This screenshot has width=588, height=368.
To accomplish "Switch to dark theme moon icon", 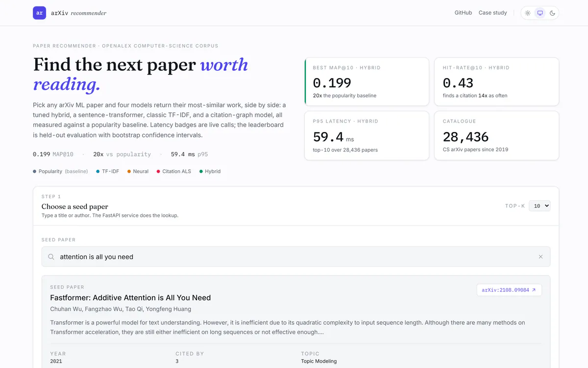I will [x=552, y=13].
